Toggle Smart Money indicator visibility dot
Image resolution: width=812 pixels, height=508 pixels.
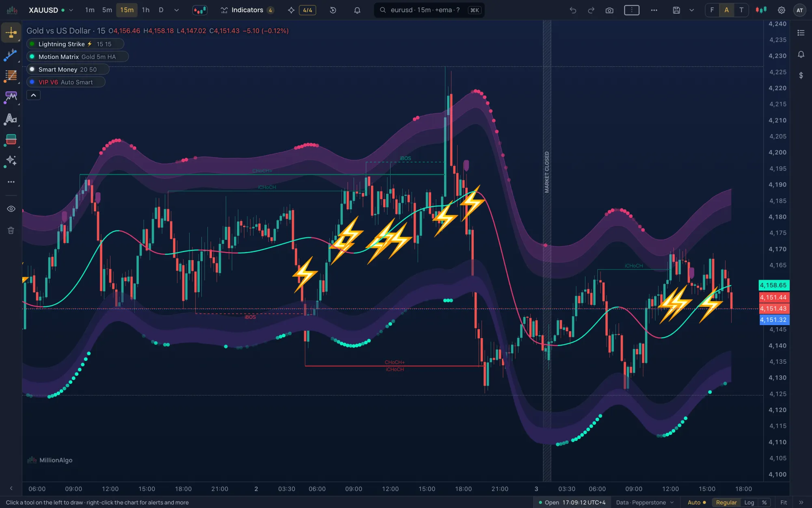pyautogui.click(x=32, y=69)
